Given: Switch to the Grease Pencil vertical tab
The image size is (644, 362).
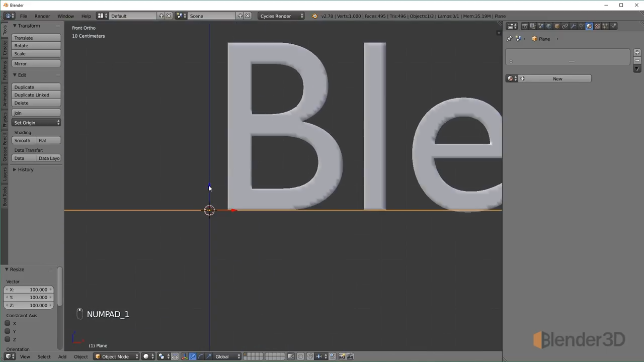Looking at the screenshot, I should (5, 148).
